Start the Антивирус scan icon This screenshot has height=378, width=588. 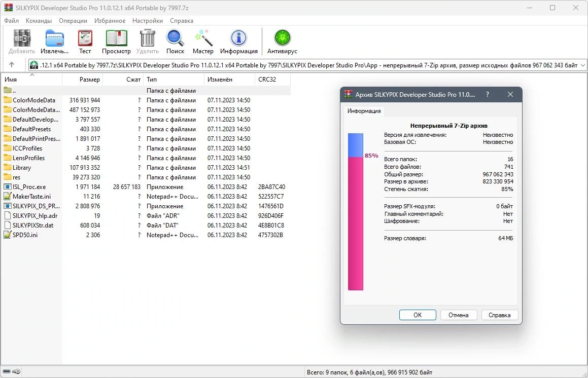coord(282,38)
